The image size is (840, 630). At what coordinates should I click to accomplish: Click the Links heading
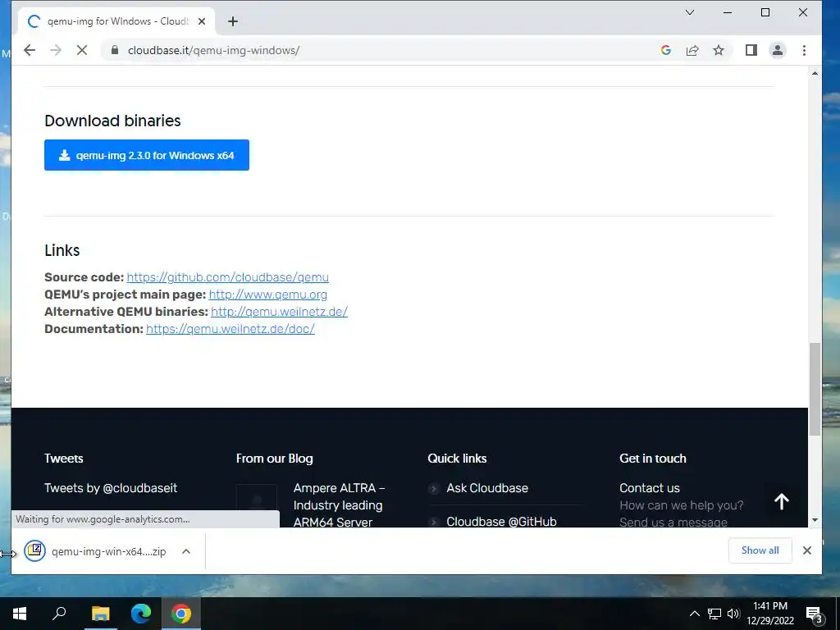coord(62,250)
